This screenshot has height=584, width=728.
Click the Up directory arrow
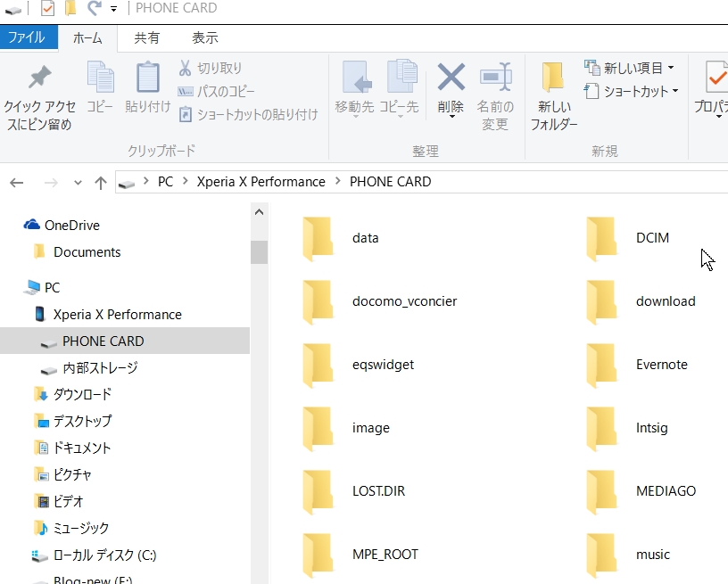101,182
